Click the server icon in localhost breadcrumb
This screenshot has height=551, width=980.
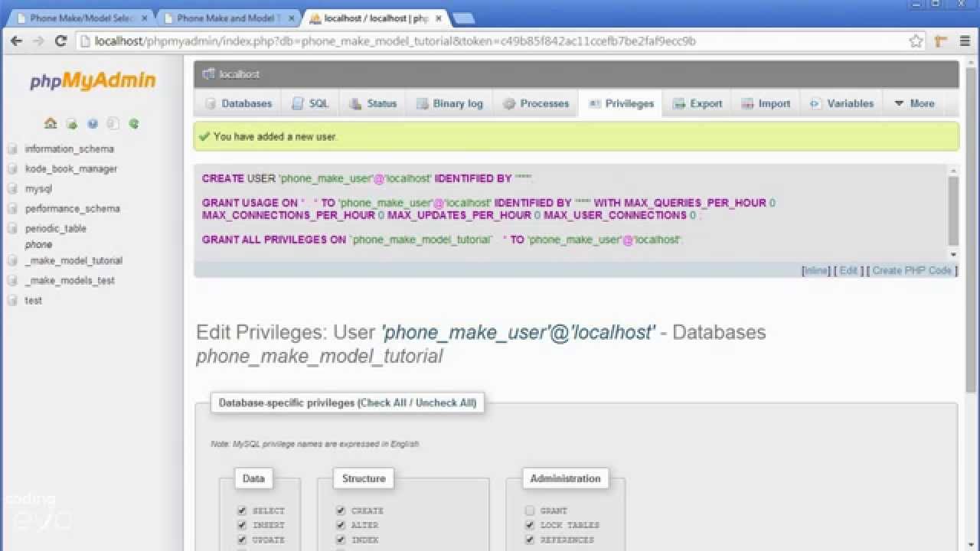[x=208, y=74]
